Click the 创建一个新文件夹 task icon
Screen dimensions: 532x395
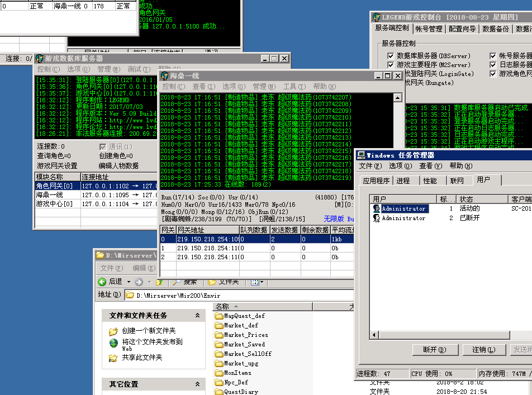click(113, 331)
